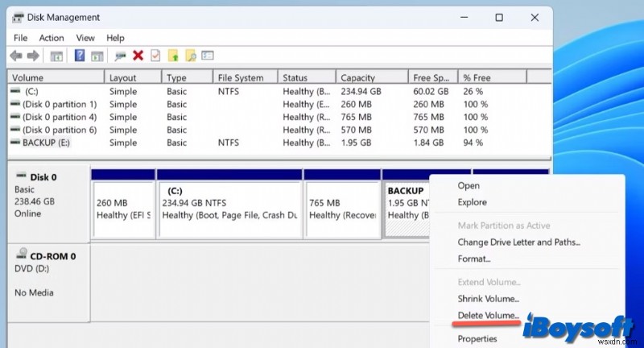Click the Disk Management title bar icon
The width and height of the screenshot is (644, 348).
tap(18, 18)
